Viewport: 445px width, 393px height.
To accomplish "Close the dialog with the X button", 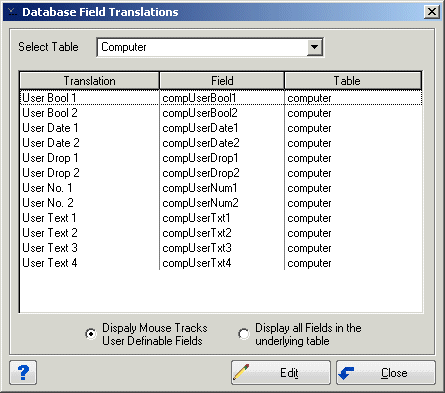I will (432, 12).
